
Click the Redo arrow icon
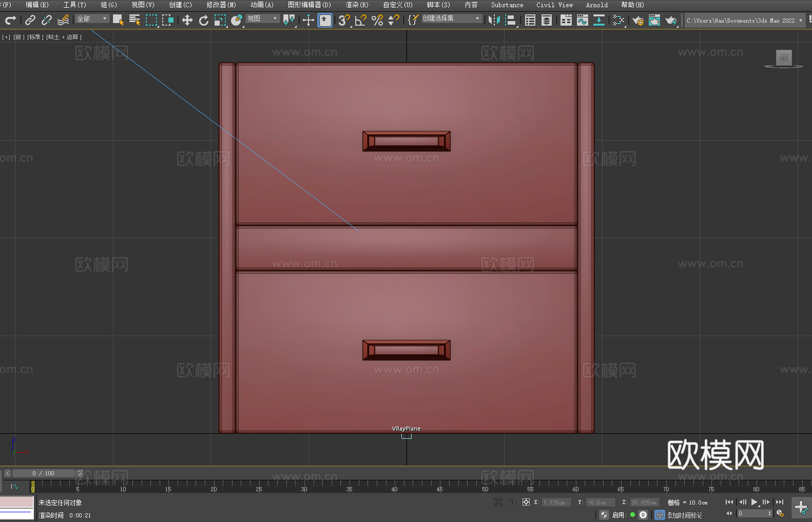[10, 20]
